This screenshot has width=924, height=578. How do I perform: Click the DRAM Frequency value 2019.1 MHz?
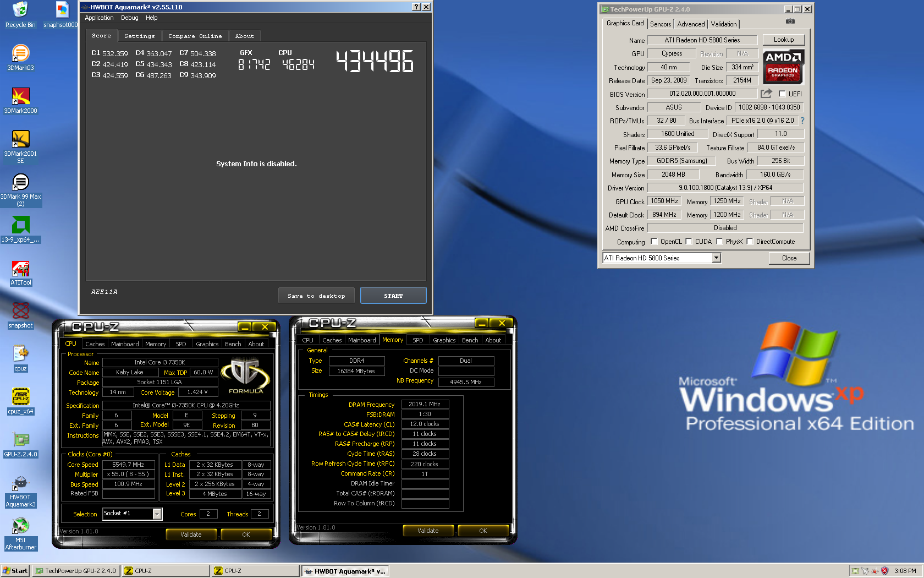pos(425,404)
